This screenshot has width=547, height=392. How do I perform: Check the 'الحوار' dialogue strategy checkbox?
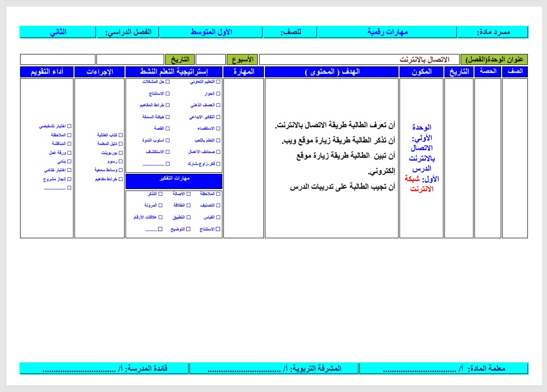[x=217, y=94]
